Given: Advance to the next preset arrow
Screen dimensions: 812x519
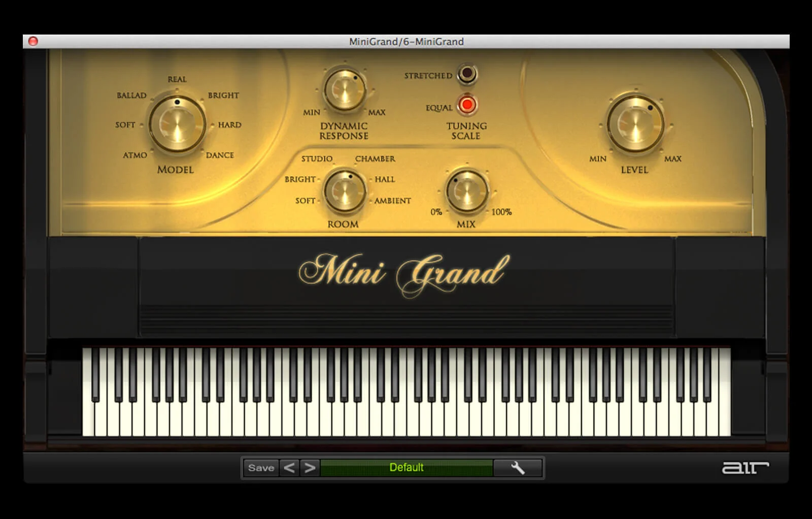Looking at the screenshot, I should pos(310,468).
